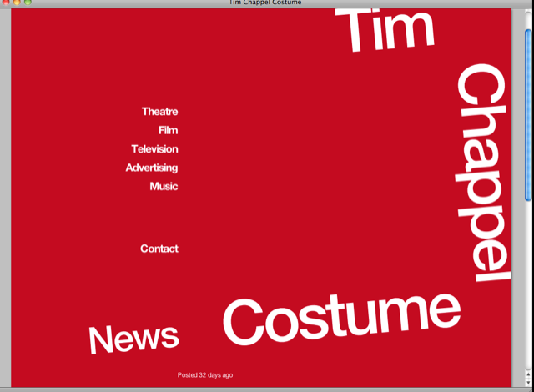534x392 pixels.
Task: Select the Advertising menu link
Action: (152, 168)
